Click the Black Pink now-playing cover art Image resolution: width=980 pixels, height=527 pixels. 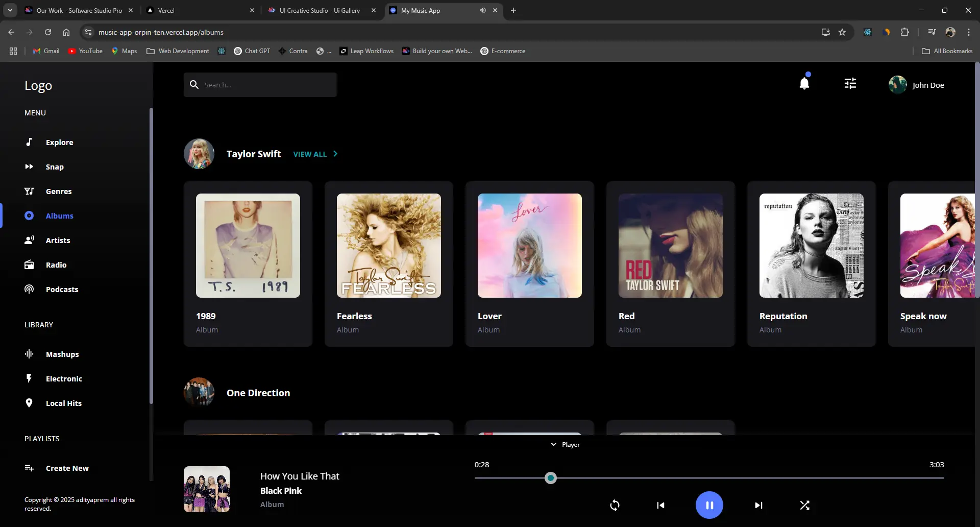click(207, 489)
